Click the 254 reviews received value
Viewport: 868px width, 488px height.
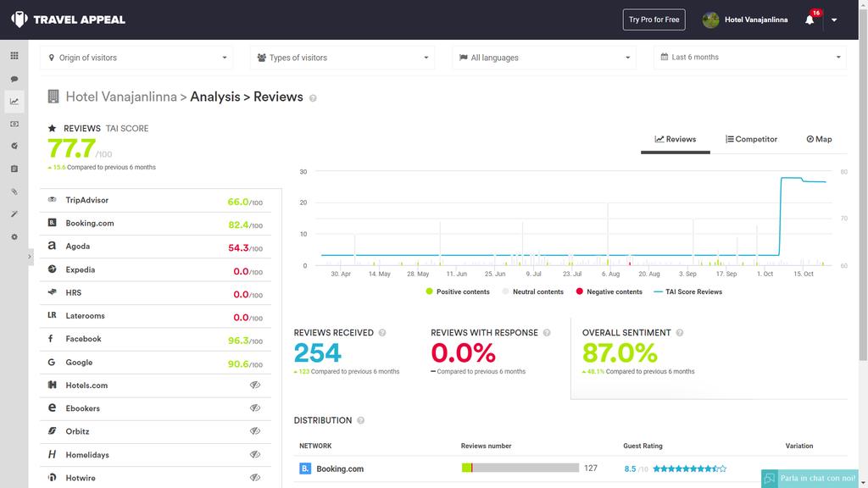[318, 352]
